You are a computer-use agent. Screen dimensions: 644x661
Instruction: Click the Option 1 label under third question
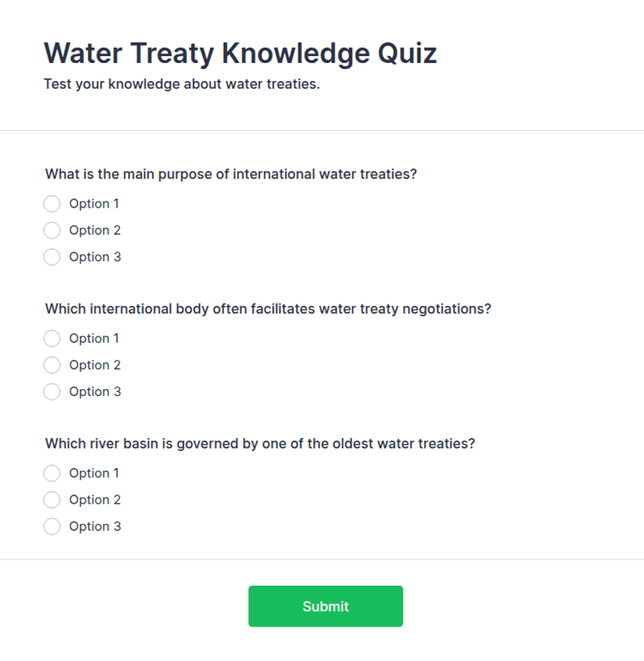tap(94, 473)
